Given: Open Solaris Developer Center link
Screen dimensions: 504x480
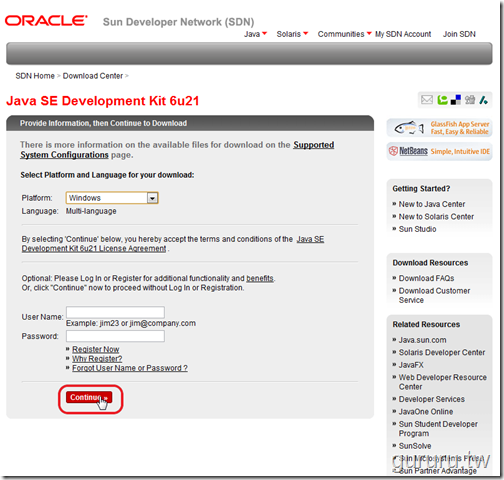Looking at the screenshot, I should [442, 352].
